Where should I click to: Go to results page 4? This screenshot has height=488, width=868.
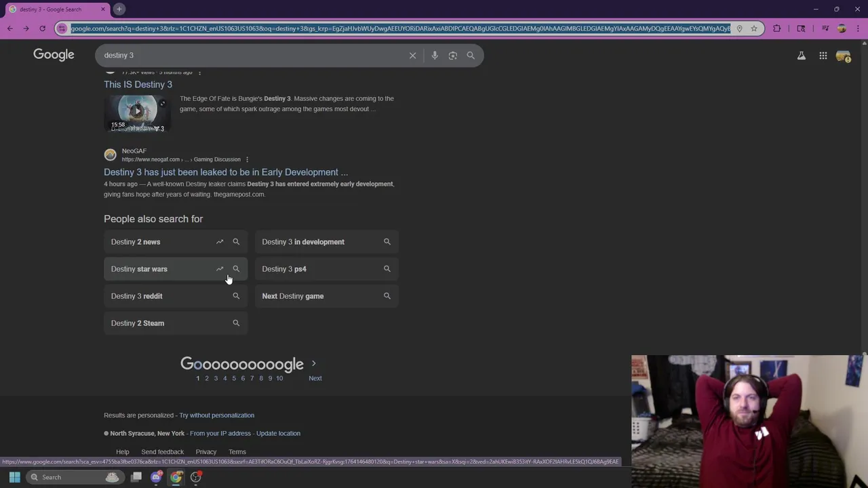click(x=225, y=378)
